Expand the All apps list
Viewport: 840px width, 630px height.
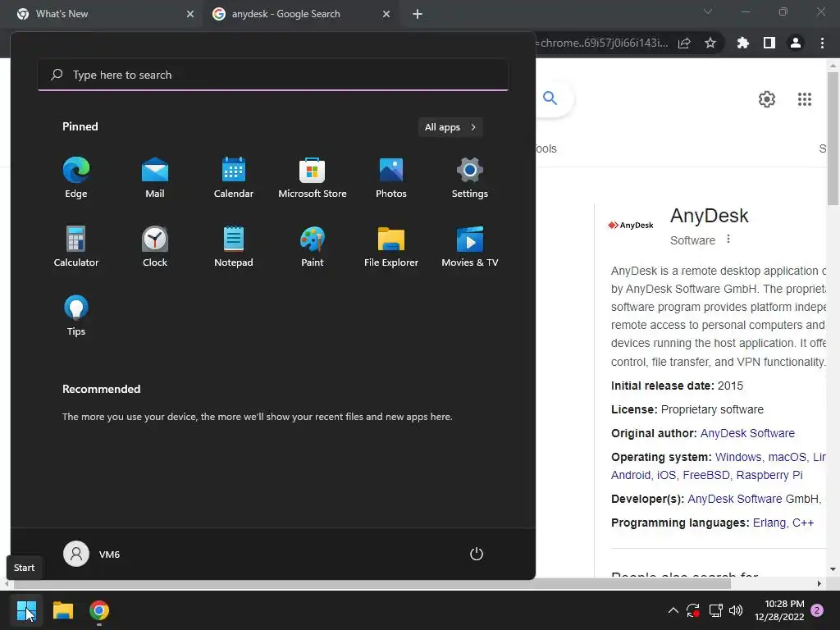(x=450, y=127)
